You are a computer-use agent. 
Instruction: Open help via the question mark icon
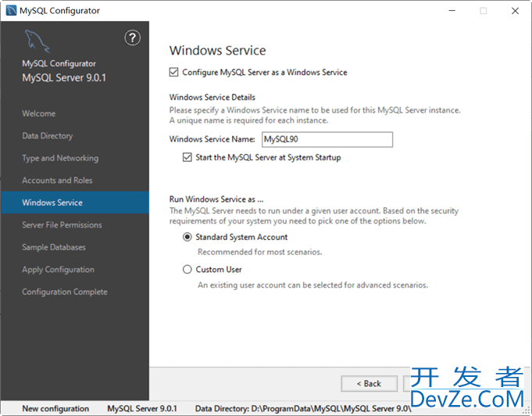[132, 38]
